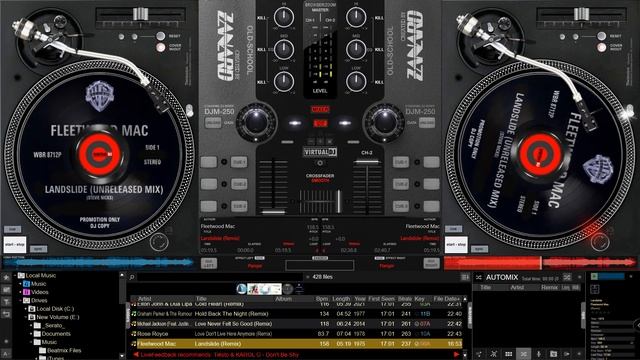Adjust the left channel volume fader

point(273,211)
